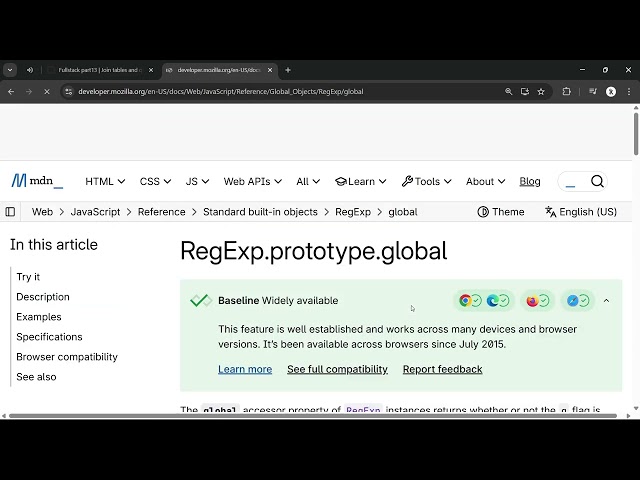Click the RegExp.prototype.global page heading
The height and width of the screenshot is (480, 640).
coord(313,250)
